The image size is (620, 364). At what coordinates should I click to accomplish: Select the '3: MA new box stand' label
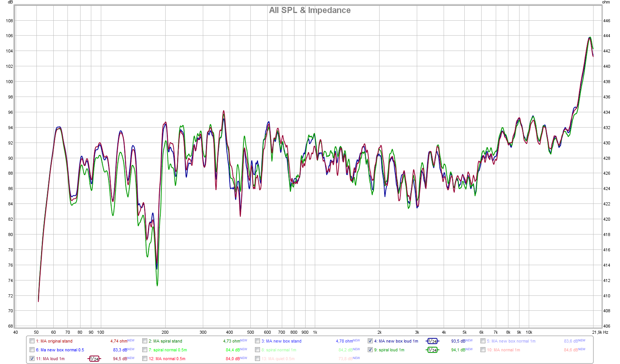coord(281,341)
